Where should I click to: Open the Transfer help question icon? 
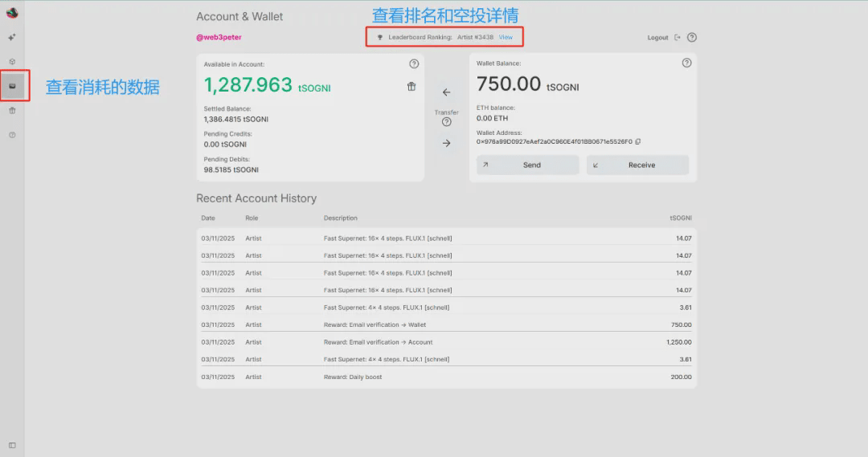click(447, 122)
